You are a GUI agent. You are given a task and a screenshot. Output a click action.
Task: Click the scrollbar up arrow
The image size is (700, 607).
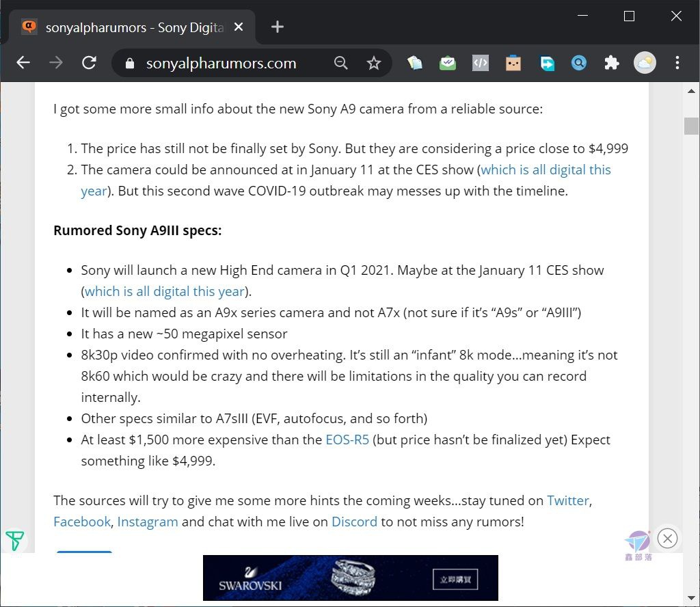pos(691,91)
